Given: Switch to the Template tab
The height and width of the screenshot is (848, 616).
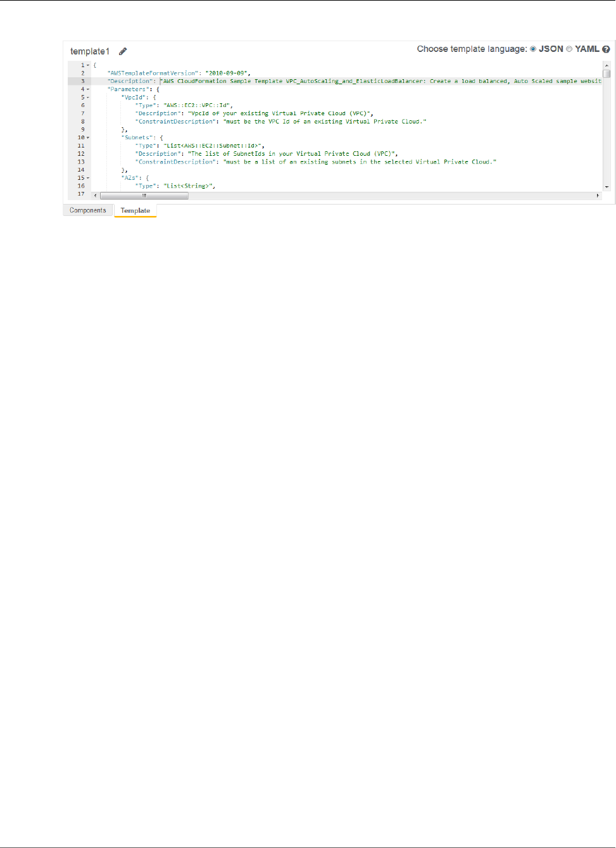Looking at the screenshot, I should (135, 210).
